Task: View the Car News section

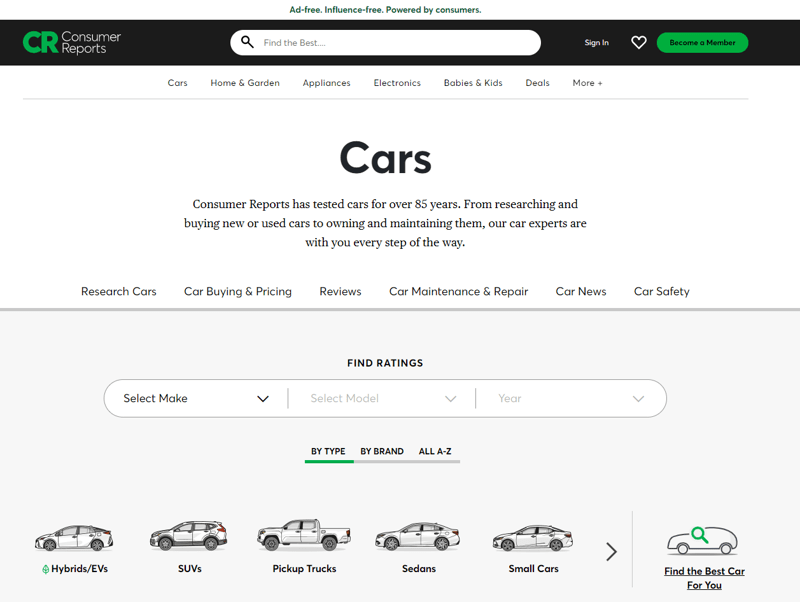Action: tap(581, 291)
